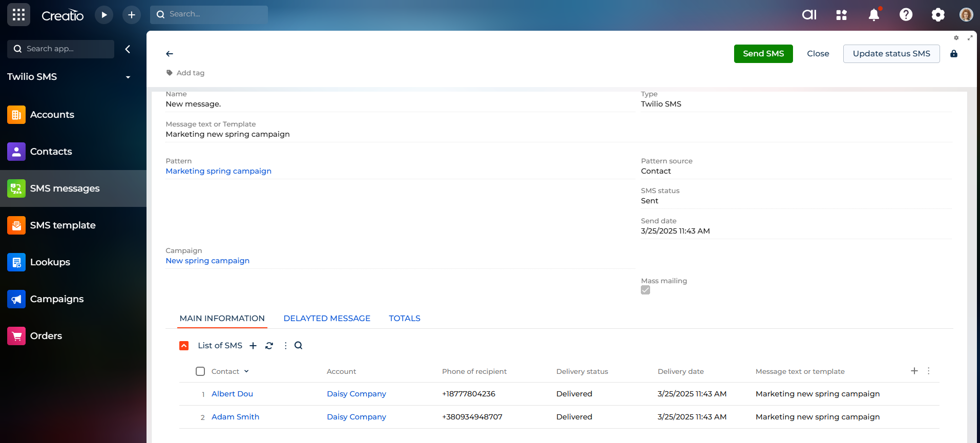Collapse the left sidebar with chevron

(128, 49)
